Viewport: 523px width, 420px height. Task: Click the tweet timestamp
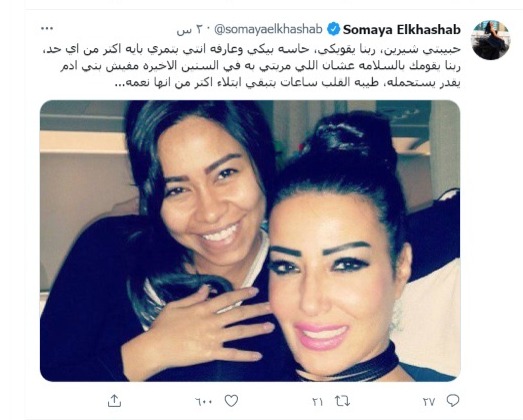coord(189,30)
